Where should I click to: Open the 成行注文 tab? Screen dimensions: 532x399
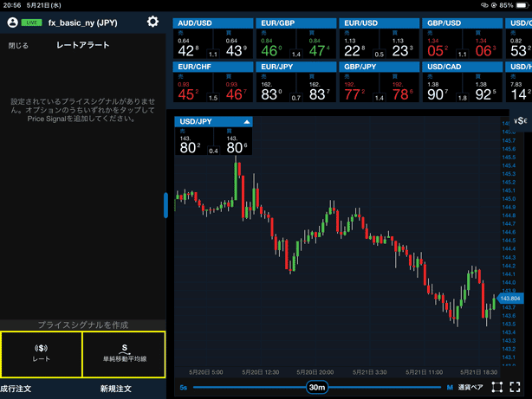pyautogui.click(x=16, y=389)
